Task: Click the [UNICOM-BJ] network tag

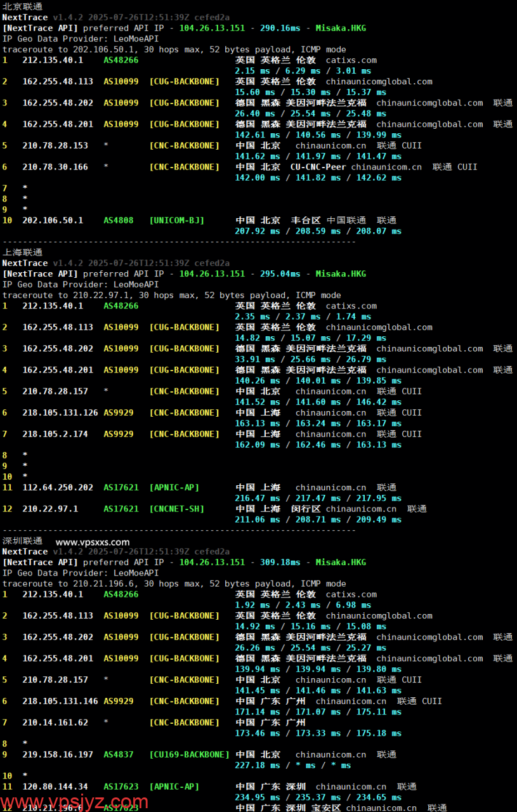Action: point(177,220)
